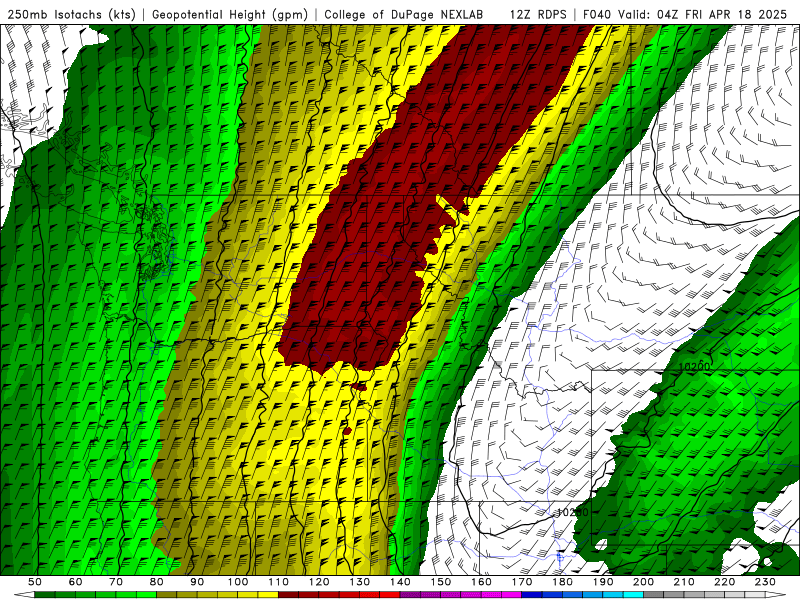
Task: Click the 160 label on the color scale
Action: coord(481,582)
